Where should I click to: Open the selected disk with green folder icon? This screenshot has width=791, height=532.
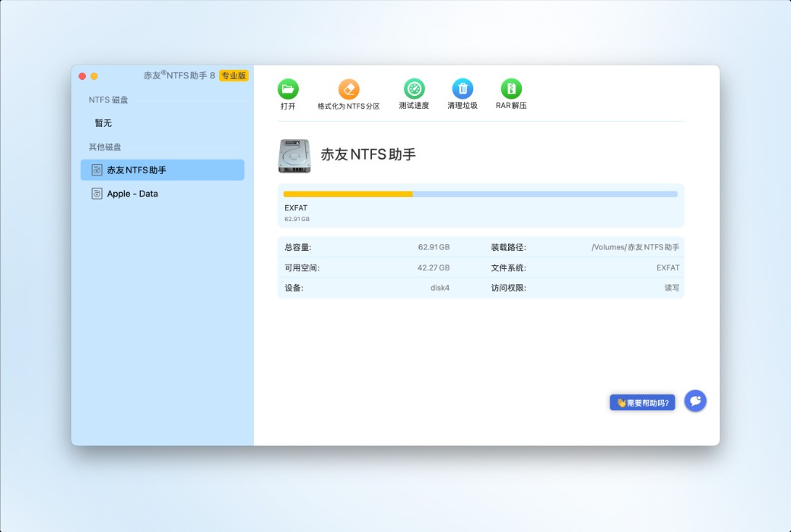(x=288, y=89)
